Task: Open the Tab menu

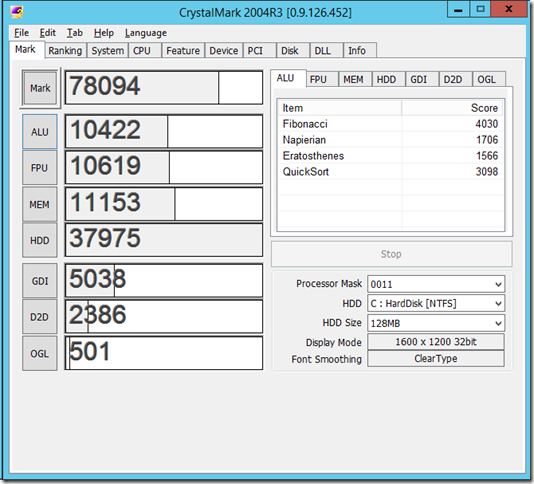Action: point(75,33)
